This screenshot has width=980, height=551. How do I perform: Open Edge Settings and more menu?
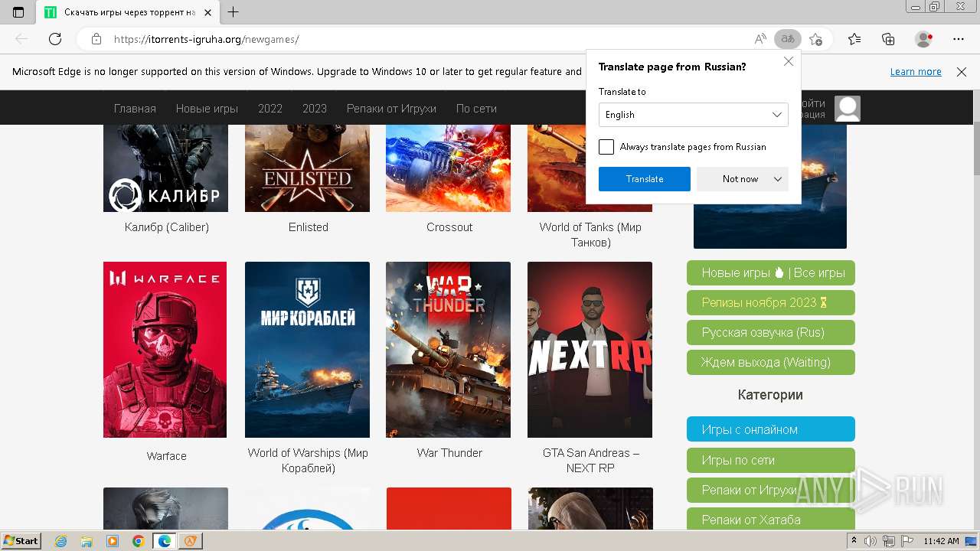tap(959, 39)
